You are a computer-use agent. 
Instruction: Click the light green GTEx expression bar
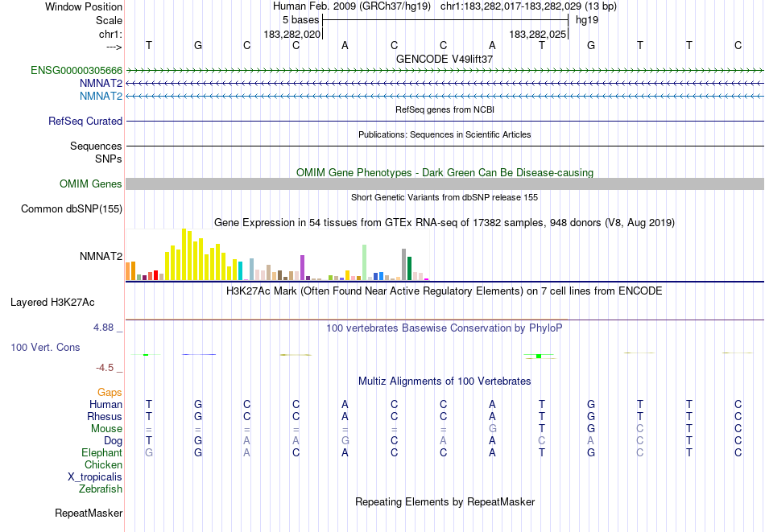(x=365, y=263)
